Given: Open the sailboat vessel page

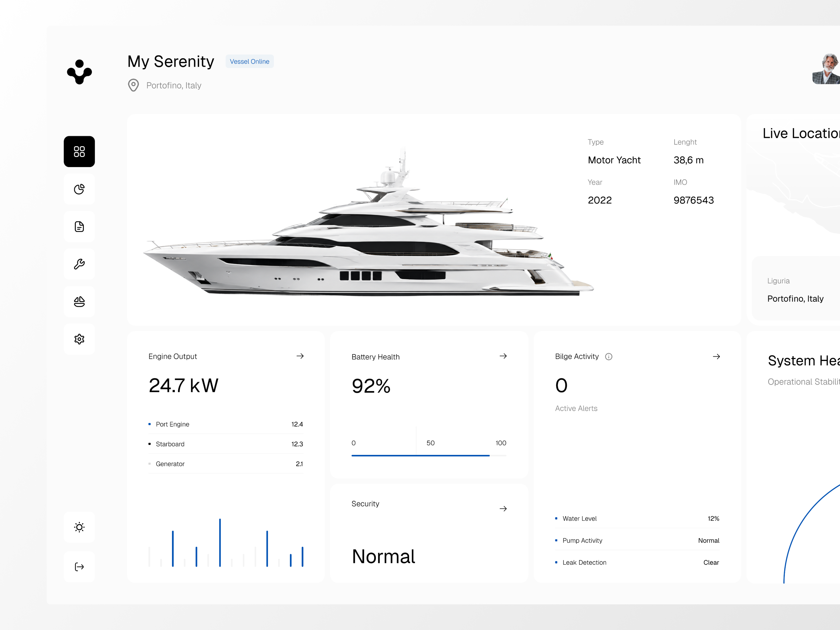Looking at the screenshot, I should click(x=79, y=301).
